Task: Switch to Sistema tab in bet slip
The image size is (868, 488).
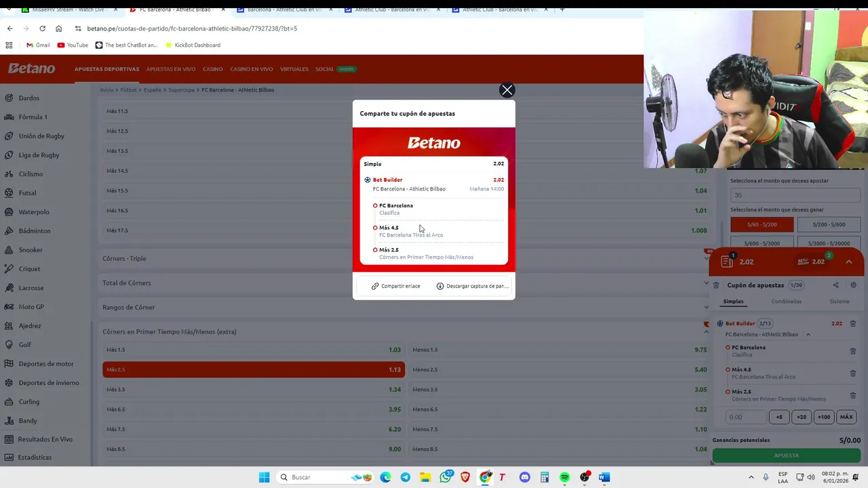Action: coord(840,302)
